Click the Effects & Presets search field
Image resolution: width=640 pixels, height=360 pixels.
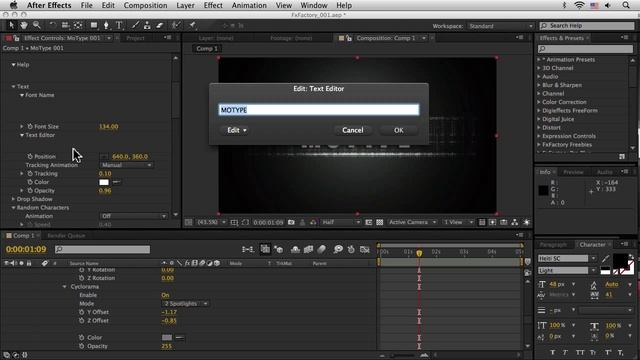click(x=586, y=49)
